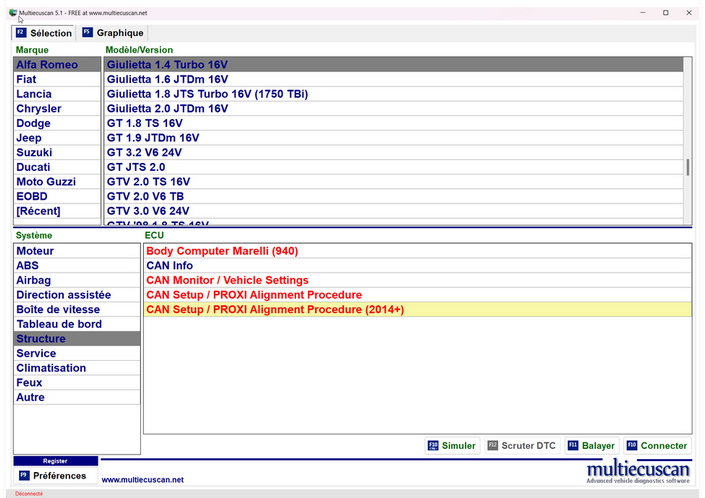This screenshot has height=498, width=705.
Task: Select Dodge brand
Action: (57, 123)
